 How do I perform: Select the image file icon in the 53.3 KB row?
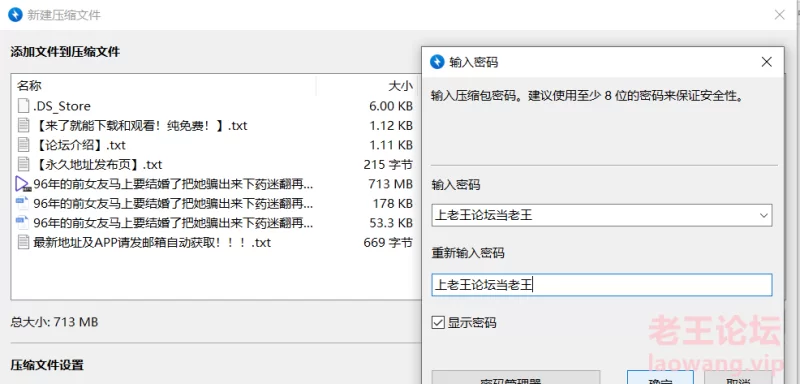point(22,223)
